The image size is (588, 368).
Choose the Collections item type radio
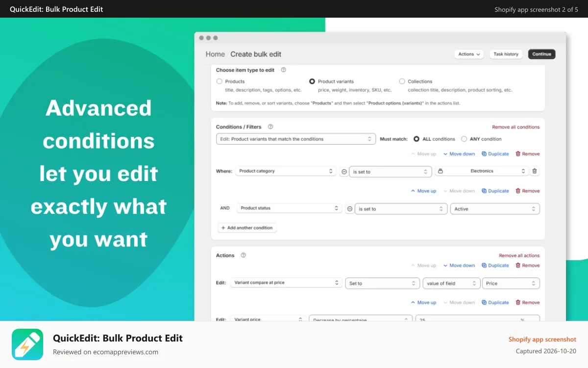point(402,81)
